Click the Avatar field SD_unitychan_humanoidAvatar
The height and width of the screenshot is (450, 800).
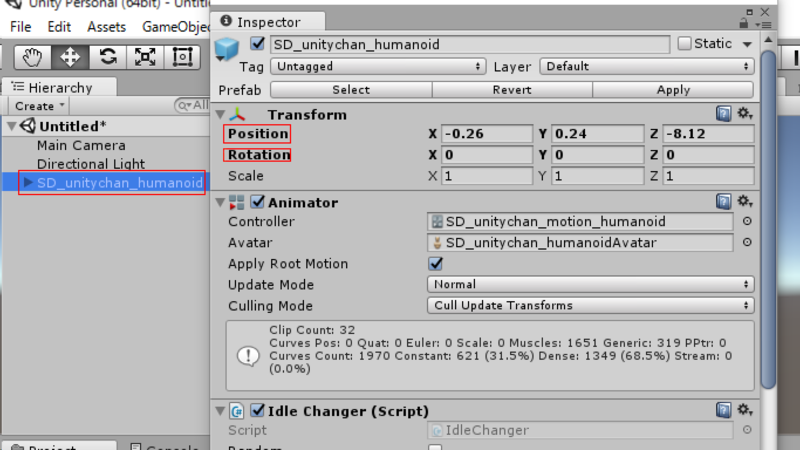pyautogui.click(x=580, y=242)
